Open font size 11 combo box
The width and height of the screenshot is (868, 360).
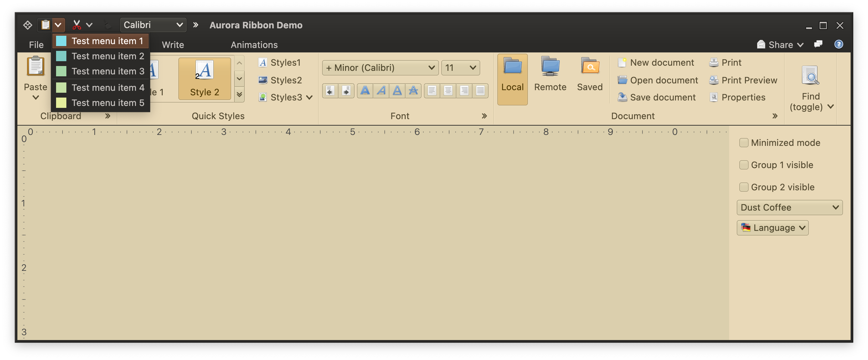coord(460,68)
